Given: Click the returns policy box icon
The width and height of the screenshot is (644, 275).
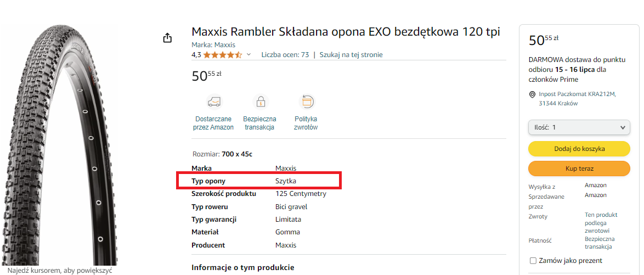Looking at the screenshot, I should point(306,102).
